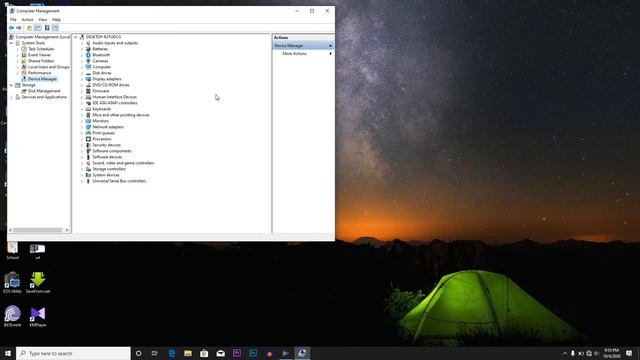Image resolution: width=640 pixels, height=360 pixels.
Task: Expand the Keyboards node
Action: click(82, 109)
